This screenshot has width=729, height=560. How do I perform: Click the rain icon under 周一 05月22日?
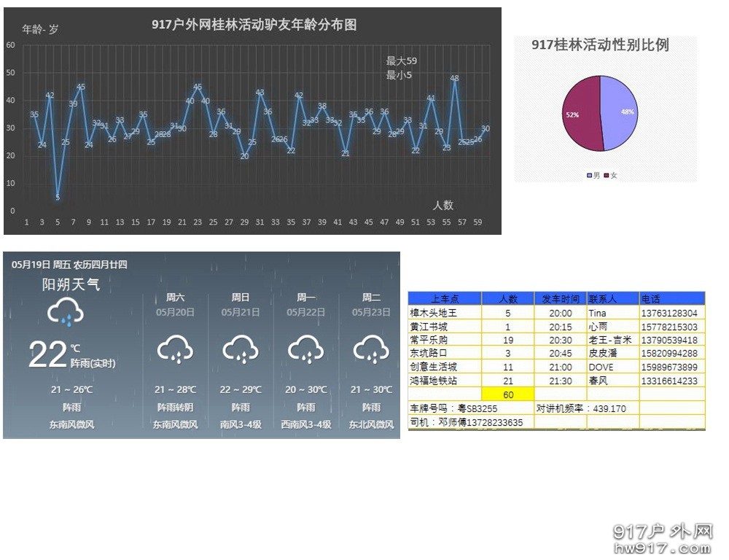tap(306, 349)
